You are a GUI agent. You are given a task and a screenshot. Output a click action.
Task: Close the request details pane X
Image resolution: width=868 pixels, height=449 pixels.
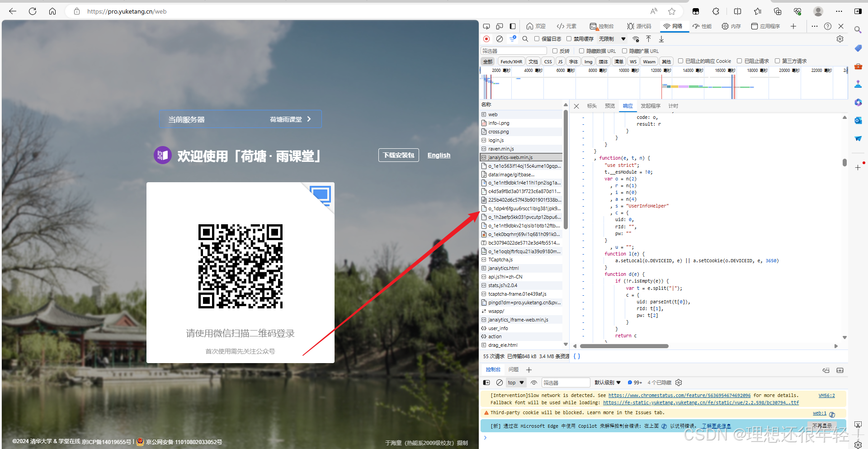(576, 106)
